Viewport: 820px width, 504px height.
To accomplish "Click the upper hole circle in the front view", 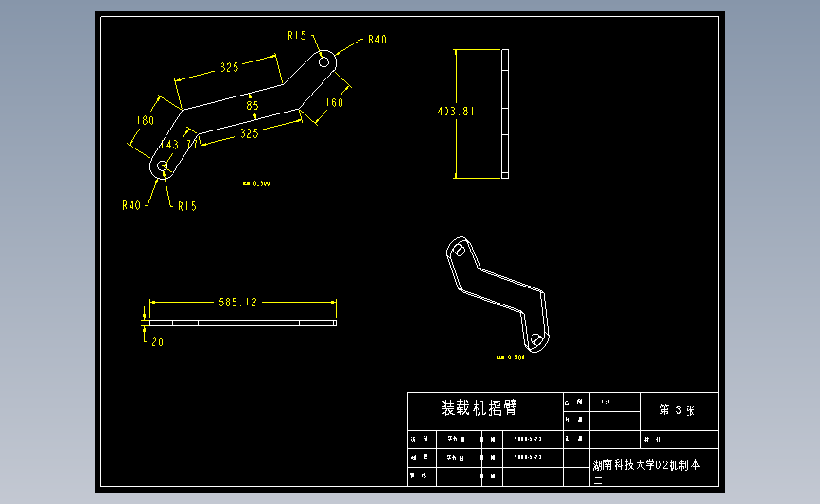I will [323, 62].
